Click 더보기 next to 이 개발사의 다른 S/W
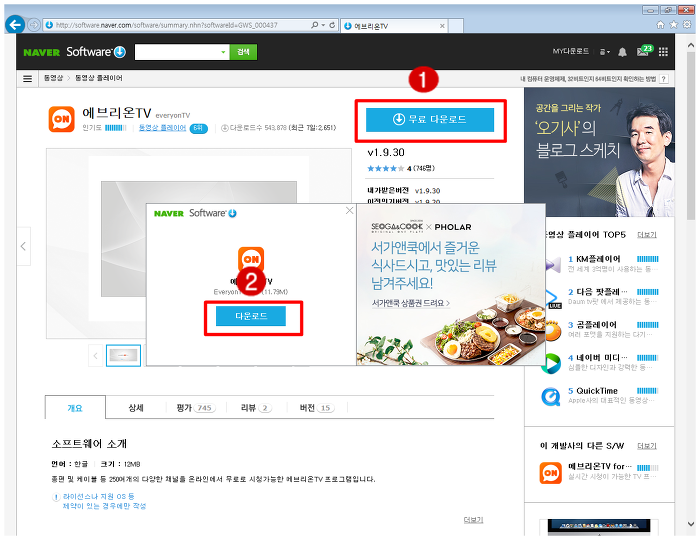The image size is (700, 540). point(646,446)
